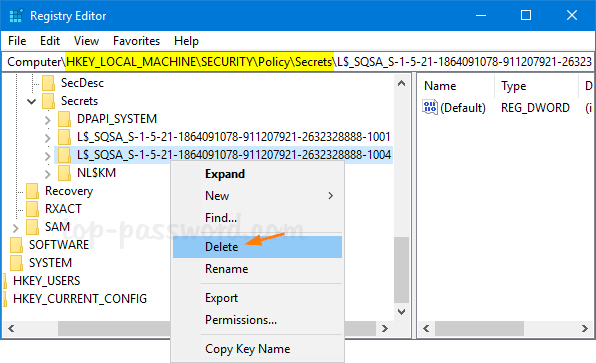This screenshot has height=363, width=596.
Task: Expand the L$_SQSA key ending in 1004
Action: click(x=48, y=156)
